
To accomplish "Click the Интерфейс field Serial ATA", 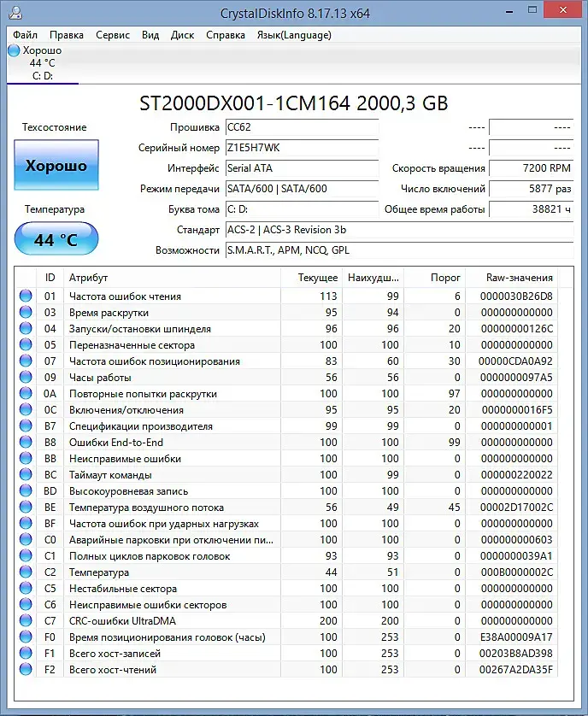I will pyautogui.click(x=302, y=168).
